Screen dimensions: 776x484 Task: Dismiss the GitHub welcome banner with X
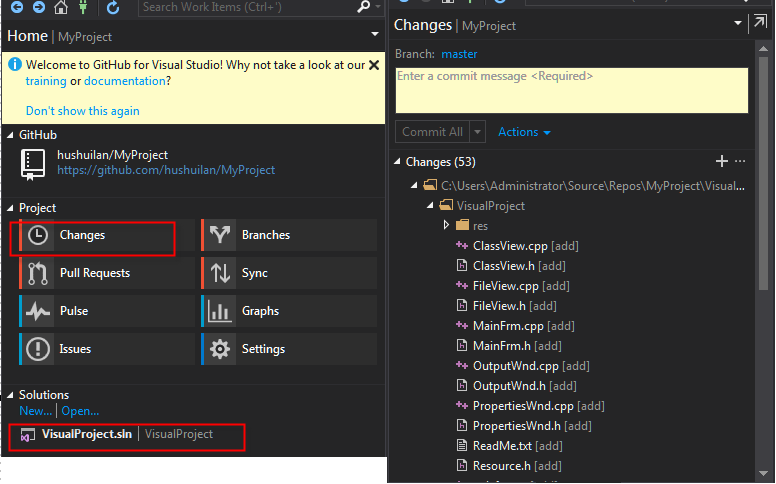tap(374, 65)
